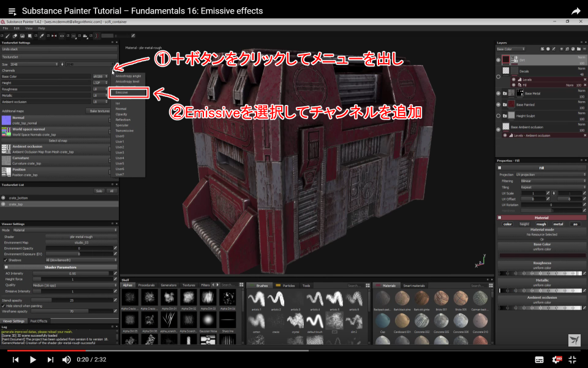Remove the Levels effect under Decals
Viewport: 588px width, 368px height.
(585, 80)
